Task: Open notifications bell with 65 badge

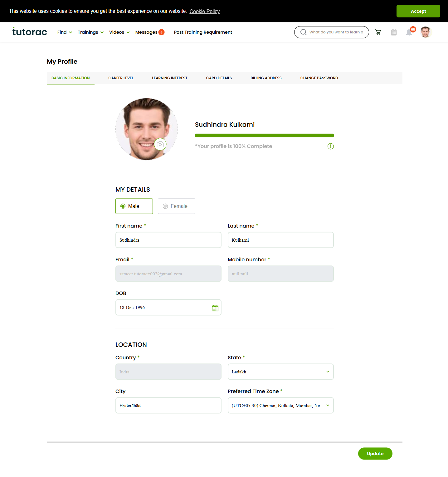Action: (x=409, y=32)
